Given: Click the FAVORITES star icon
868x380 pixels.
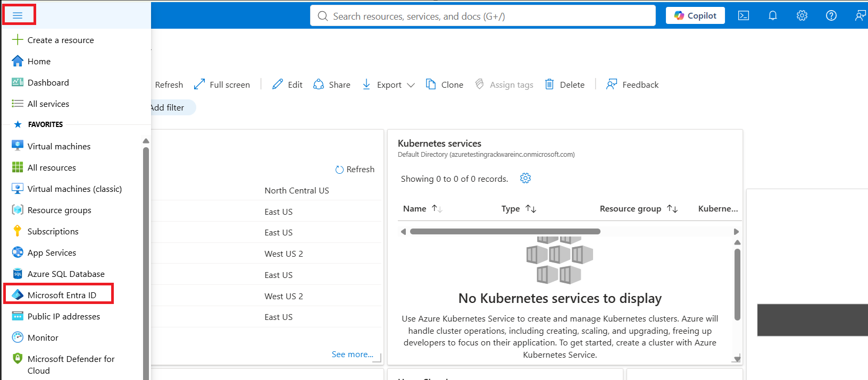Looking at the screenshot, I should point(18,124).
